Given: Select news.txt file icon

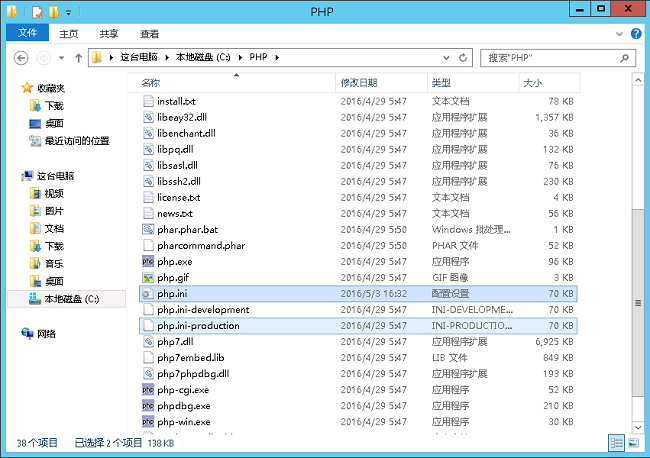Looking at the screenshot, I should click(x=148, y=213).
